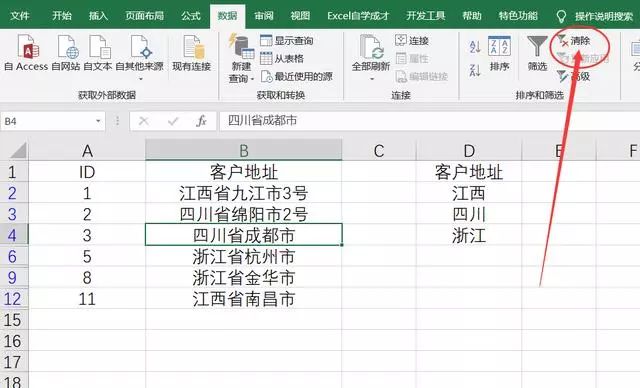
Task: Click cell with ID value 11
Action: (87, 299)
